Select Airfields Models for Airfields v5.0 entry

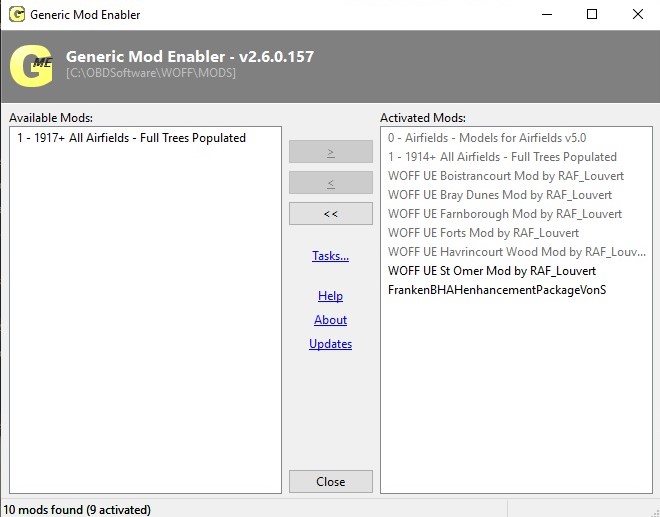487,138
